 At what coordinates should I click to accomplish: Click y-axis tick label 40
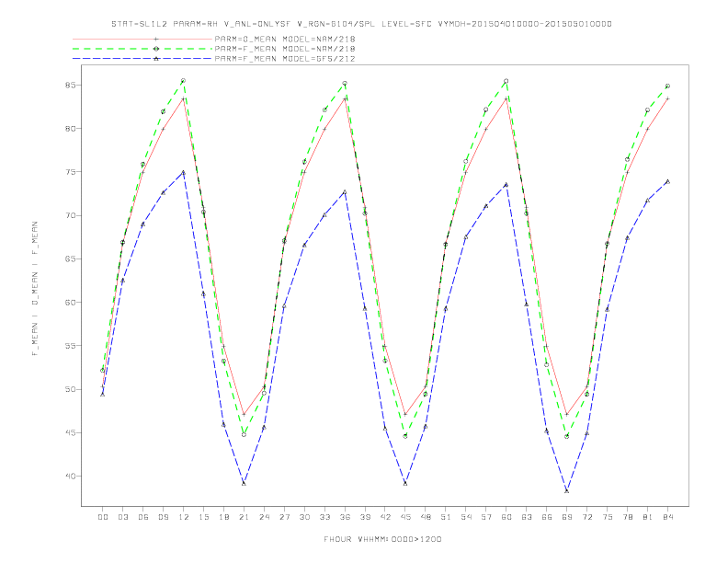point(71,477)
